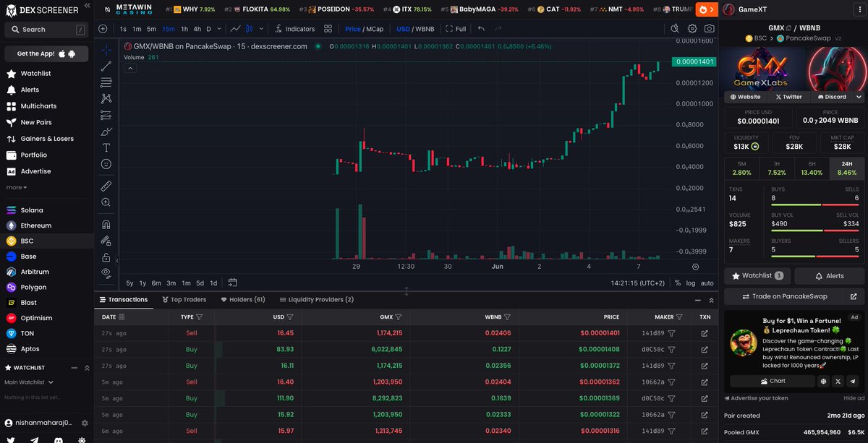Toggle hide all drawings eye icon
The image size is (868, 443).
click(106, 273)
